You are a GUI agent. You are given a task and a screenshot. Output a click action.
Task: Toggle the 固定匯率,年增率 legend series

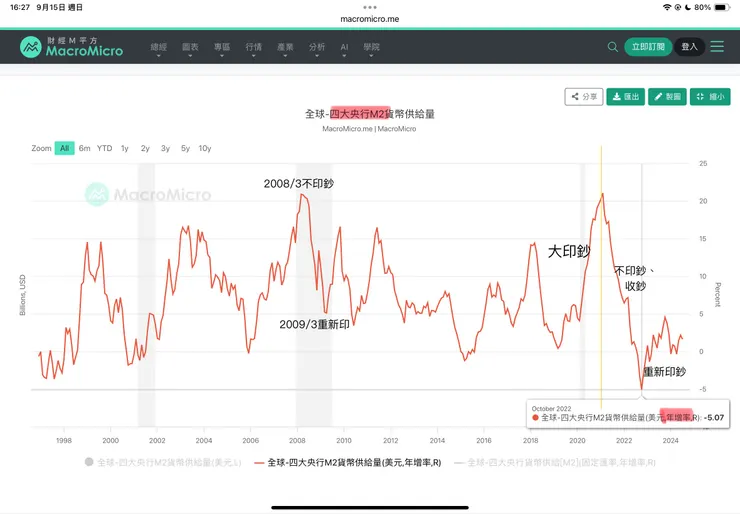pyautogui.click(x=555, y=463)
